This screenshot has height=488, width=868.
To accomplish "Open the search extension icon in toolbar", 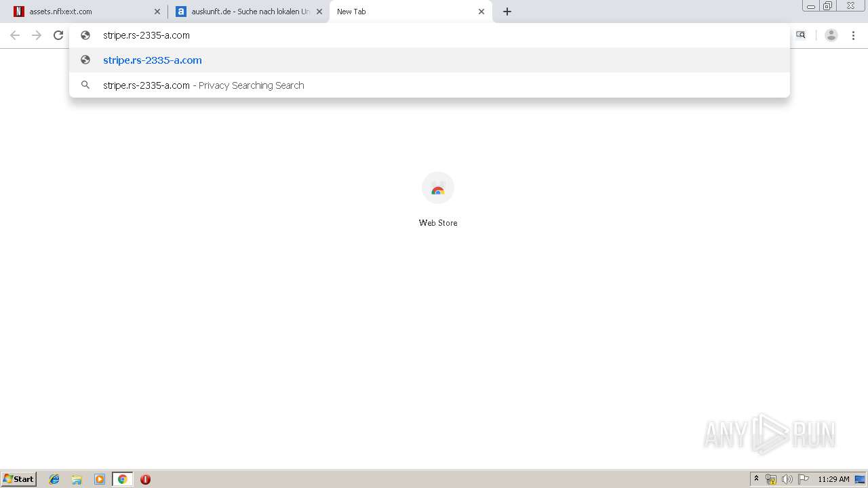I will [x=801, y=35].
